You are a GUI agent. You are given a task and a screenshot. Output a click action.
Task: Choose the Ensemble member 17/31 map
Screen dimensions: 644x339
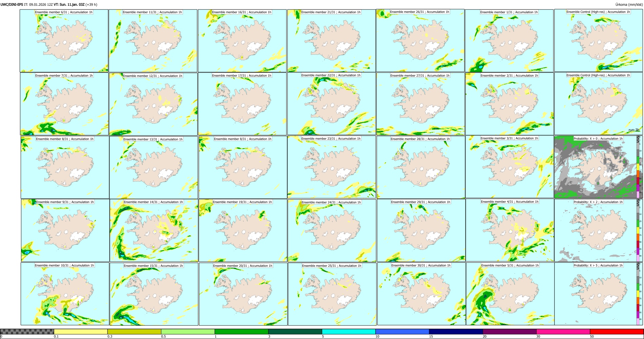[x=242, y=104]
